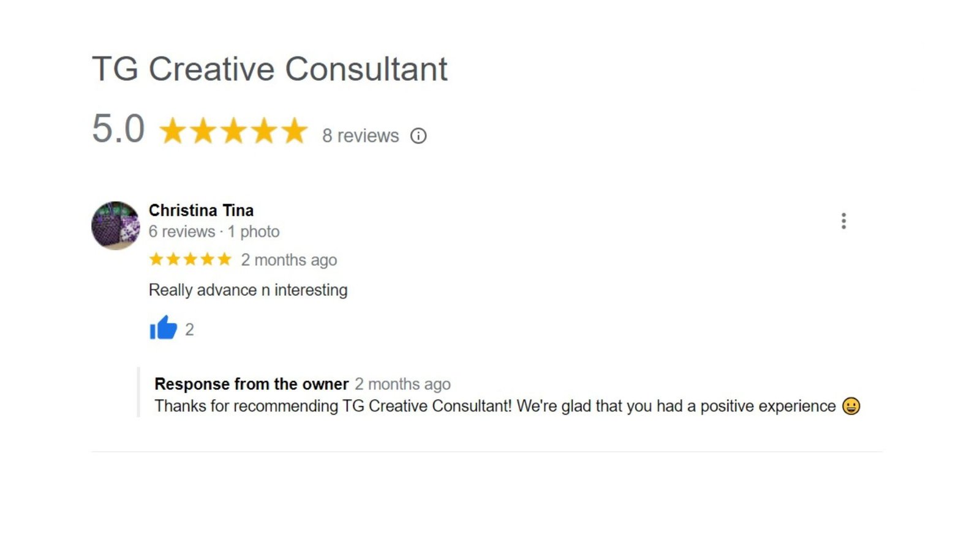
Task: Click "Response from the owner" heading
Action: pyautogui.click(x=251, y=384)
